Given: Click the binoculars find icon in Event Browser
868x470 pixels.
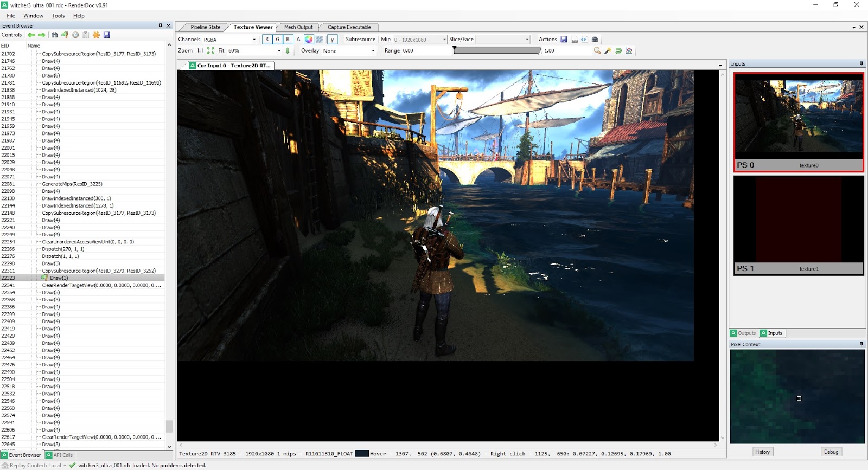Looking at the screenshot, I should 54,35.
